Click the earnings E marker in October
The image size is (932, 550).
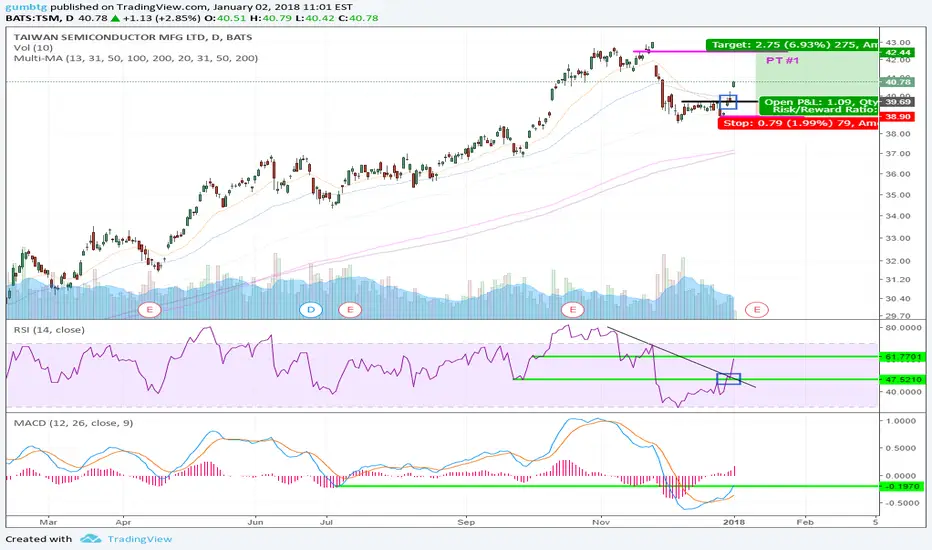pyautogui.click(x=573, y=310)
